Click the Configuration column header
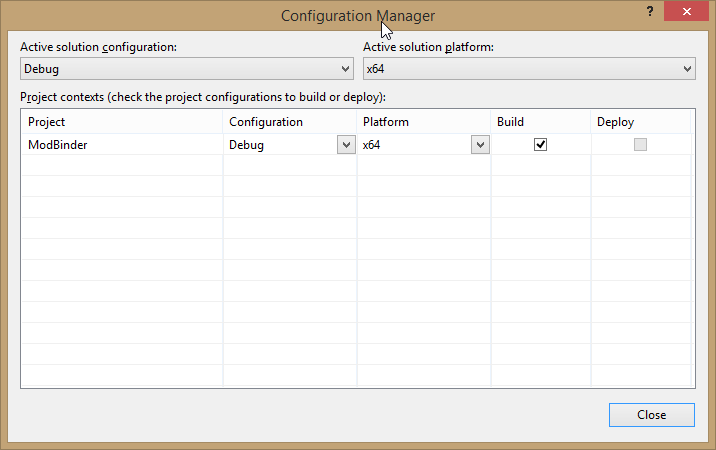 [x=290, y=122]
